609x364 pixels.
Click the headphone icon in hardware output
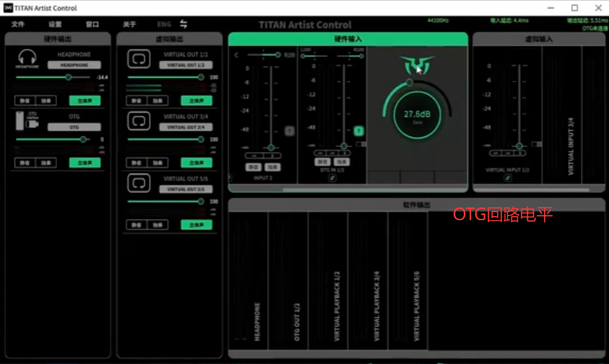(x=27, y=58)
